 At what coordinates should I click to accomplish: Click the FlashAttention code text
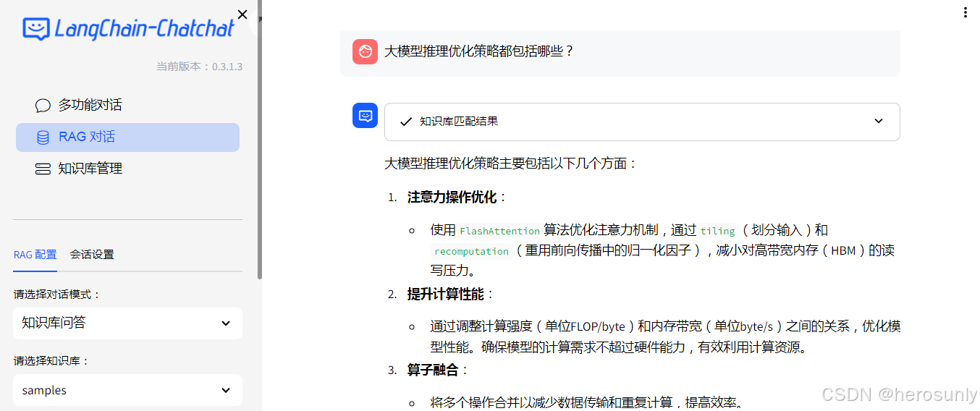(x=499, y=232)
